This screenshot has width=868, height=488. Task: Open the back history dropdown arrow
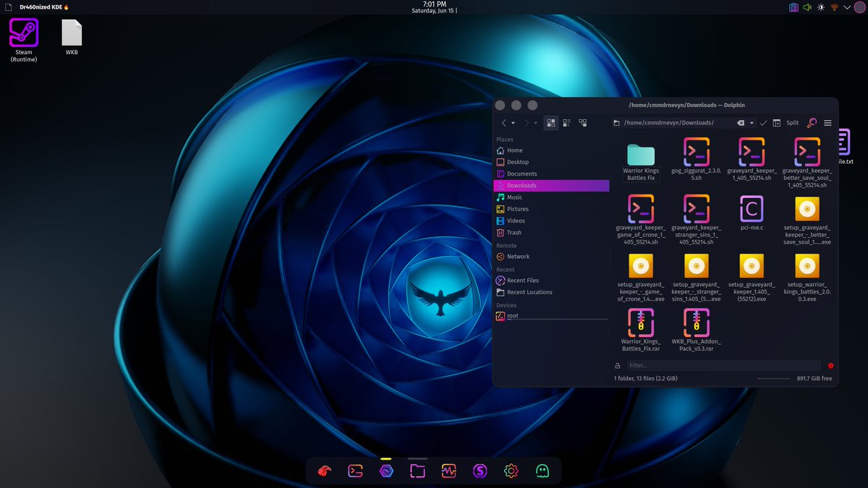click(513, 123)
